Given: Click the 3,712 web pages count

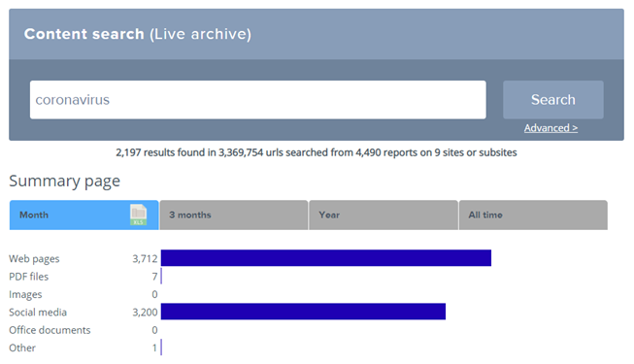Looking at the screenshot, I should (146, 259).
